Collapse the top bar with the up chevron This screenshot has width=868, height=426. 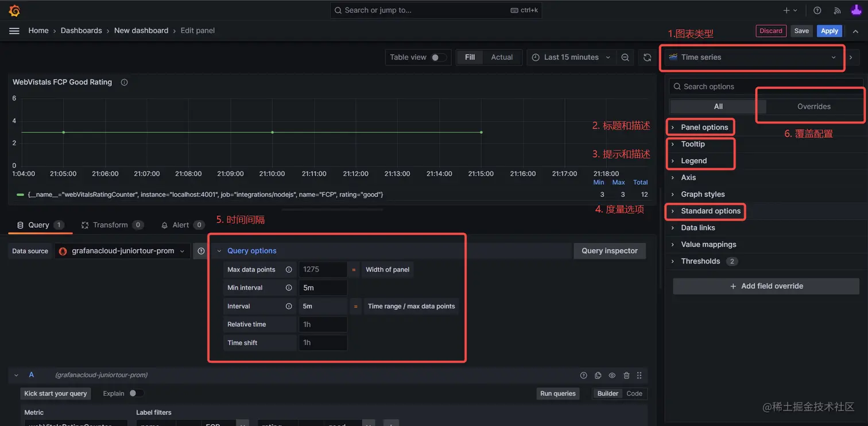coord(856,31)
